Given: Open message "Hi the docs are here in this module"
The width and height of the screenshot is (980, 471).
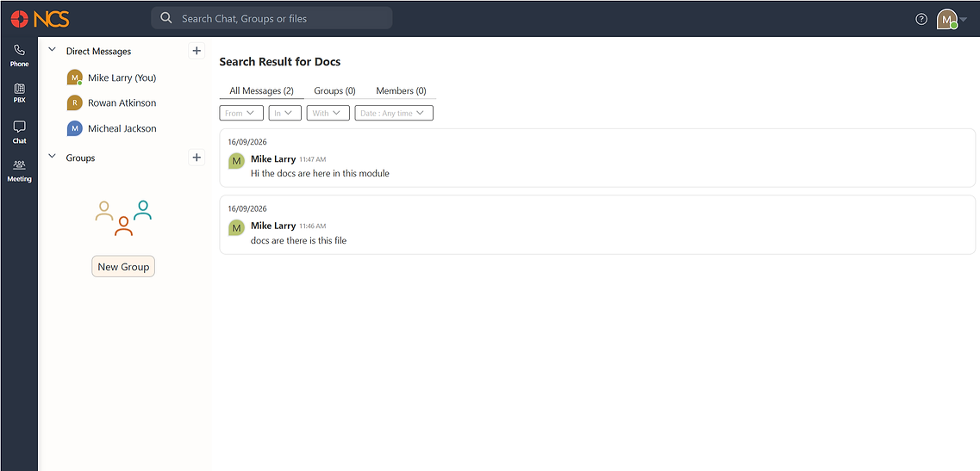Looking at the screenshot, I should click(320, 173).
